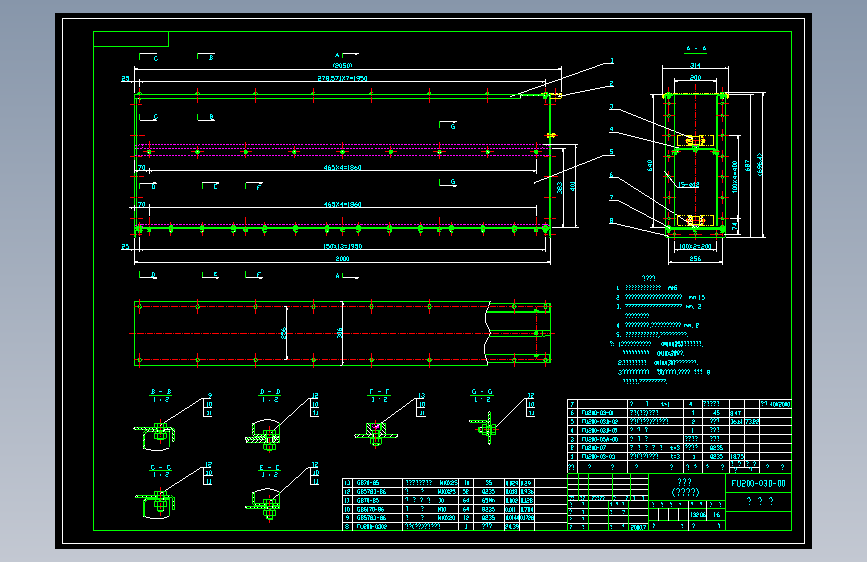Click the 383 vertical dimension
Viewport: 867px width, 562px height.
[560, 188]
